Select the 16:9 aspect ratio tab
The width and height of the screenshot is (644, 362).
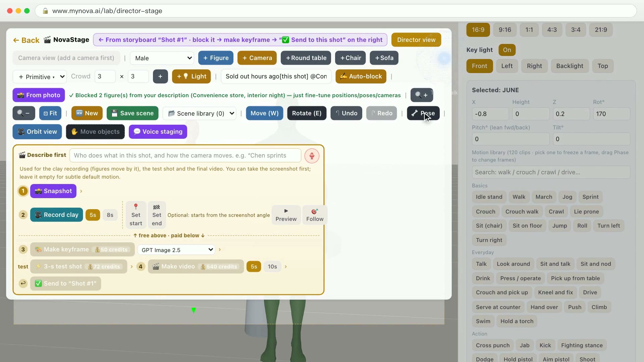(x=478, y=30)
